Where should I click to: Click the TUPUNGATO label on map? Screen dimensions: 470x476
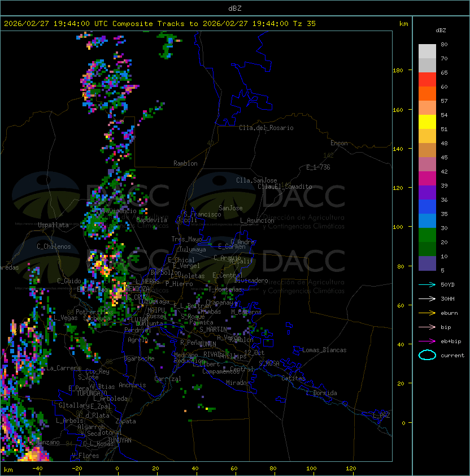[x=92, y=393]
